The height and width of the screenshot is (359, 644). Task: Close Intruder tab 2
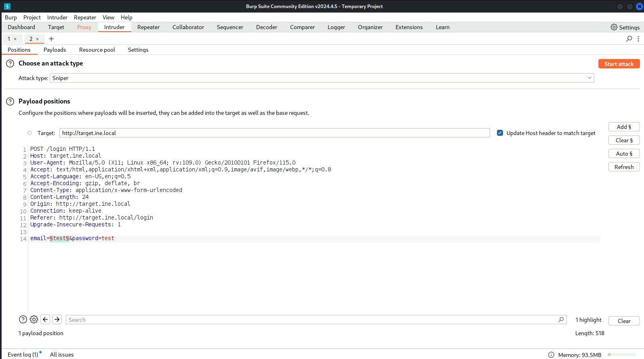click(x=38, y=39)
